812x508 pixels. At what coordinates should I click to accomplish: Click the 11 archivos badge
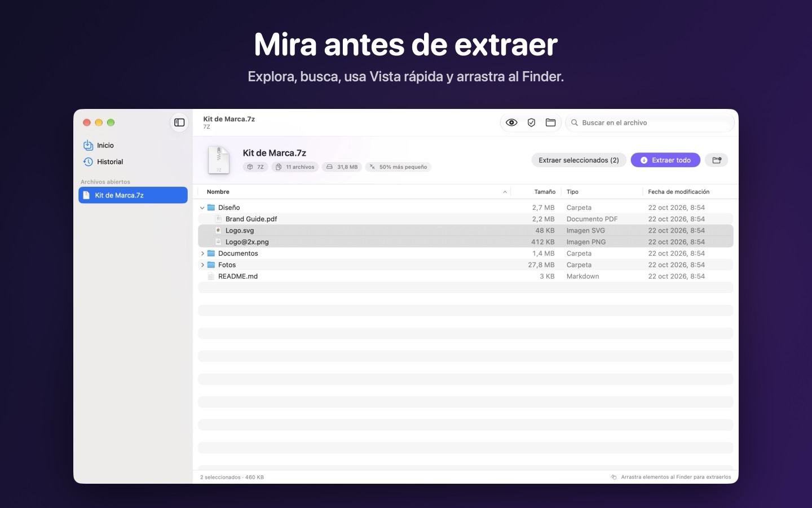point(295,167)
